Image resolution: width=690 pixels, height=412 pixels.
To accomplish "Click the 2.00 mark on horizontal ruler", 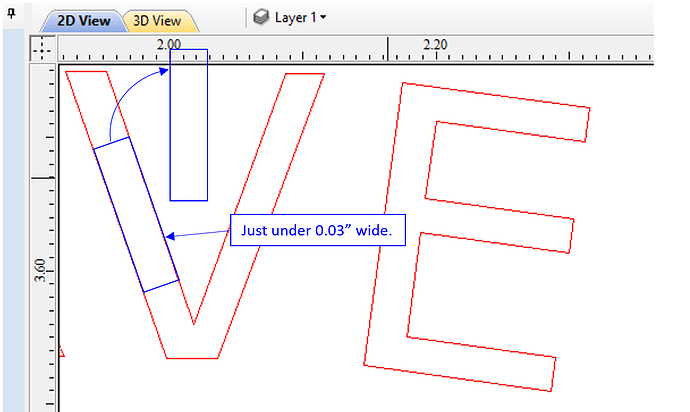I will point(168,45).
